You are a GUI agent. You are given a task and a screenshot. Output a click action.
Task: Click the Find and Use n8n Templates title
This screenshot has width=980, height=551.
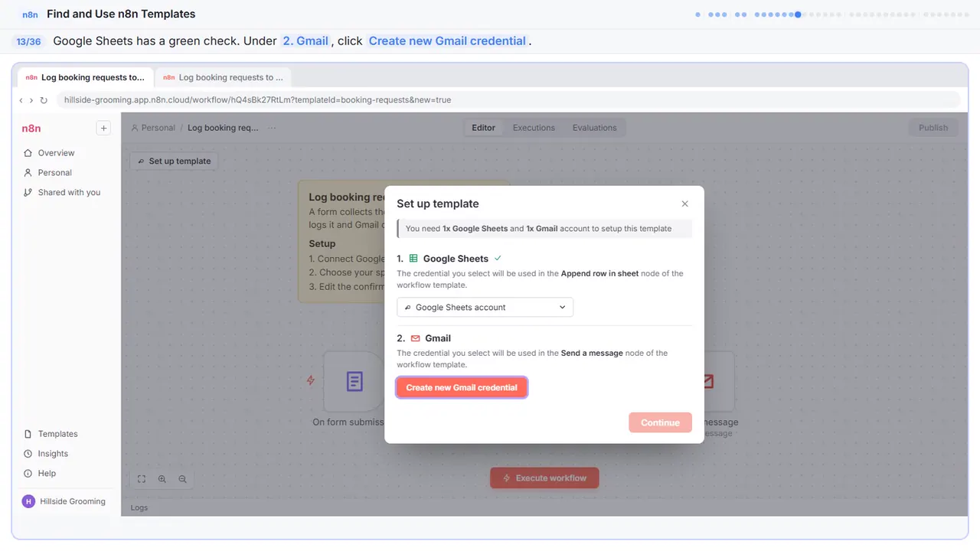(x=121, y=14)
